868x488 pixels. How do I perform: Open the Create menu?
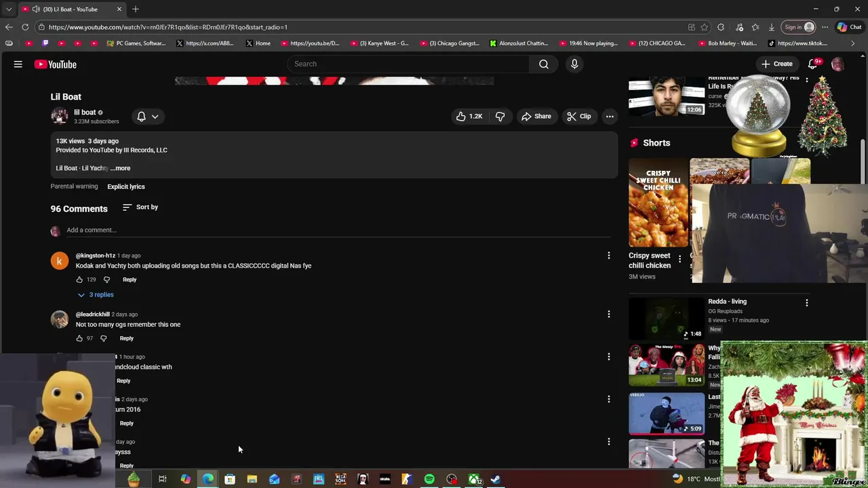(777, 64)
